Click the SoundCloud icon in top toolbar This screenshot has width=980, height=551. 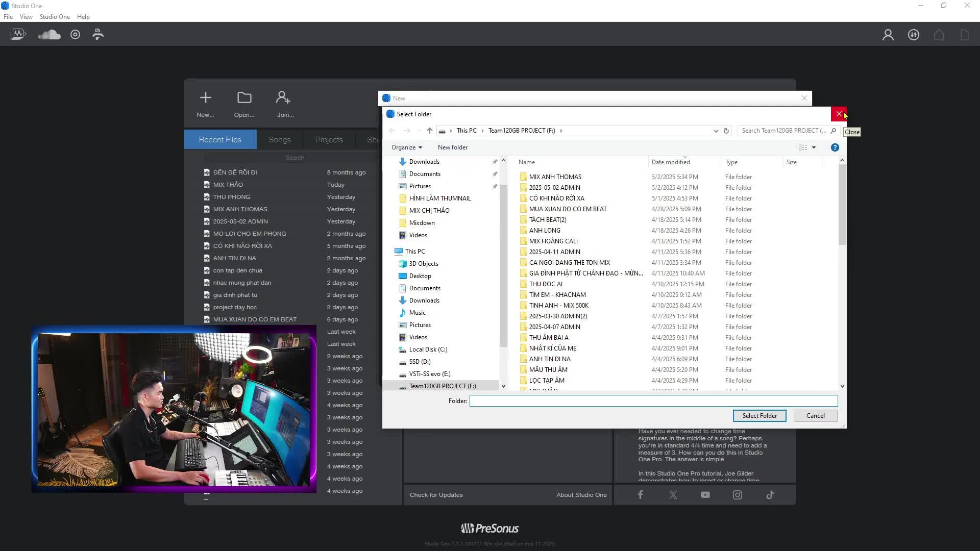(x=50, y=35)
